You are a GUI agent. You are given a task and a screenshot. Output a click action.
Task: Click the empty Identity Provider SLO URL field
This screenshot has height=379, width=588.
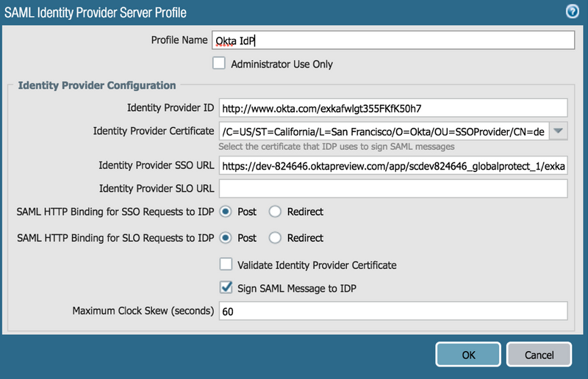click(x=392, y=189)
